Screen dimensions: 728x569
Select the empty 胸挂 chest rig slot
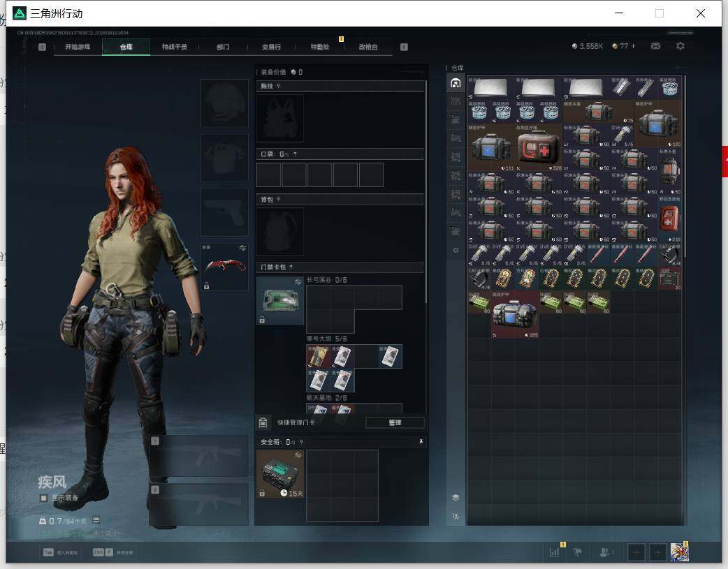pyautogui.click(x=280, y=119)
